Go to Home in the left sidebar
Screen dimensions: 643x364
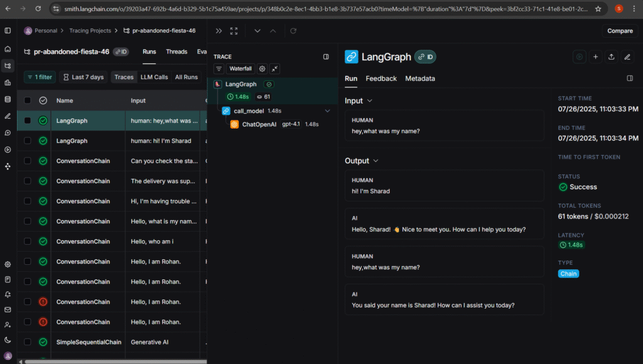[x=8, y=48]
